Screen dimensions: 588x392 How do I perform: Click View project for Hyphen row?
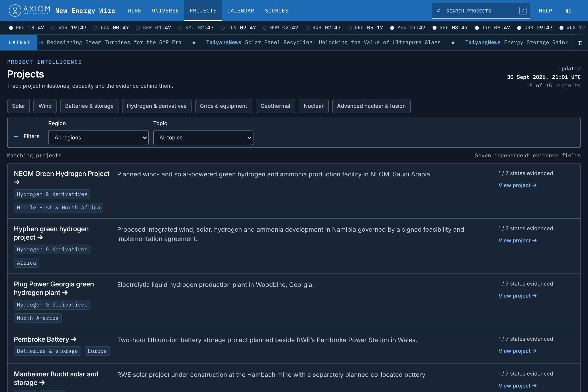(x=517, y=241)
